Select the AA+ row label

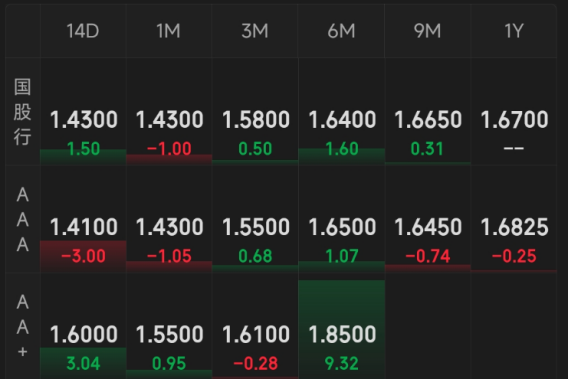pos(22,326)
